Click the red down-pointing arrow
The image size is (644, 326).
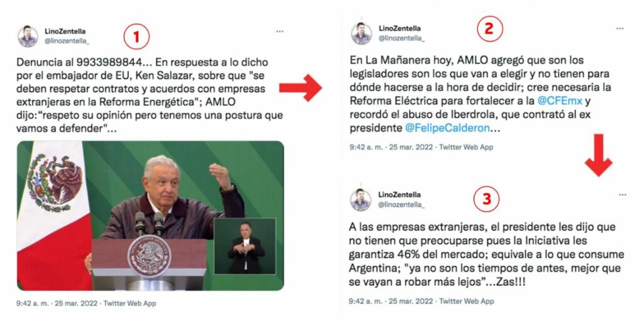(x=599, y=155)
